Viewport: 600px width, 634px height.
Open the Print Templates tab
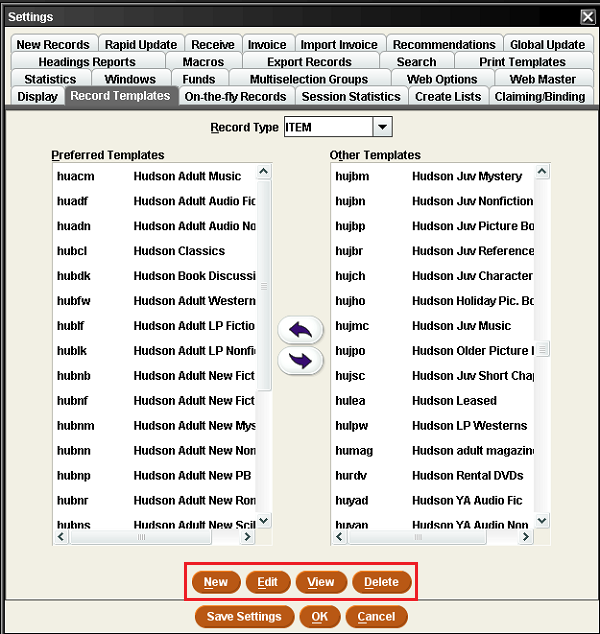click(522, 62)
